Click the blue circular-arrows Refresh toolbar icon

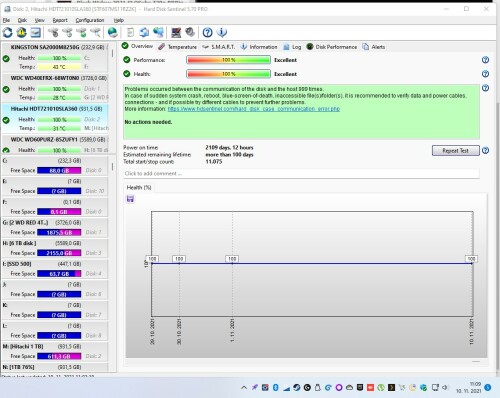(8, 32)
